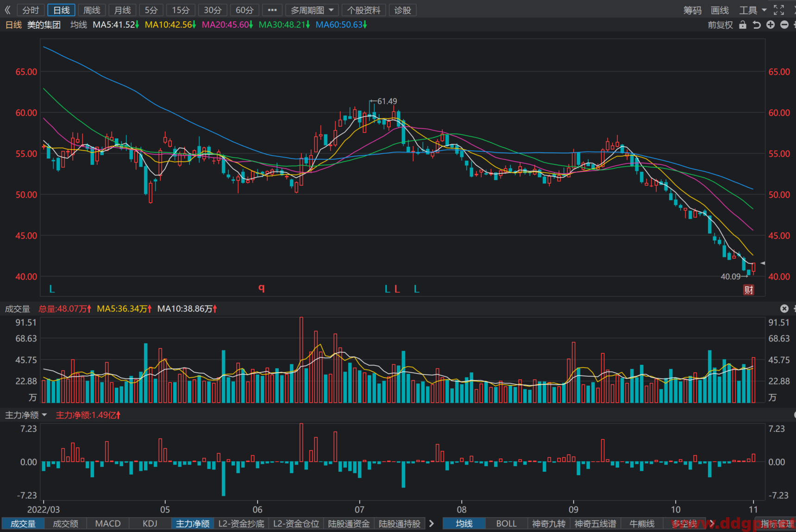Zoom in with the plus icon
The height and width of the screenshot is (532, 796).
tap(771, 25)
